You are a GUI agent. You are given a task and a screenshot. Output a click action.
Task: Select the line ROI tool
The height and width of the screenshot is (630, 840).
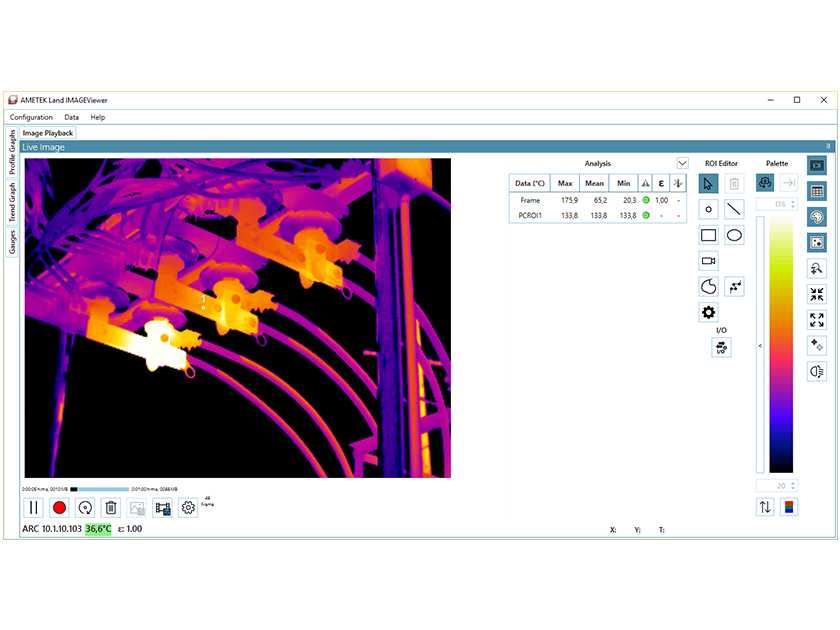(x=735, y=208)
